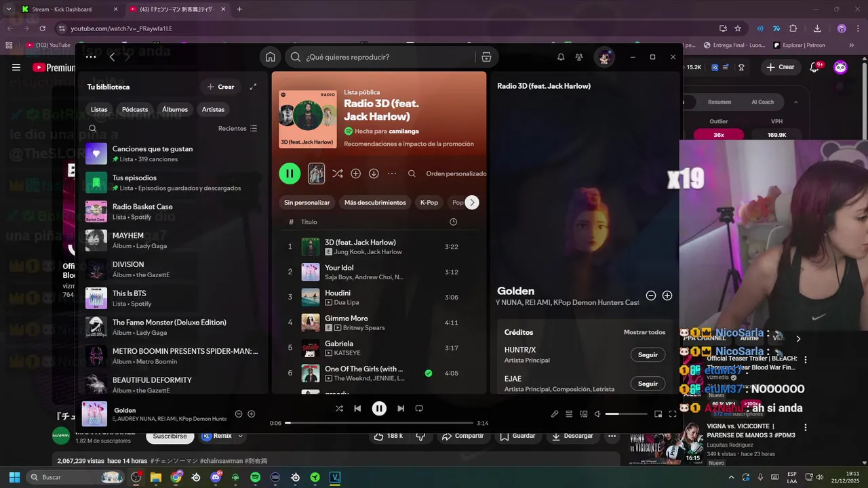Toggle repeat in the player bar
868x488 pixels.
click(x=419, y=408)
